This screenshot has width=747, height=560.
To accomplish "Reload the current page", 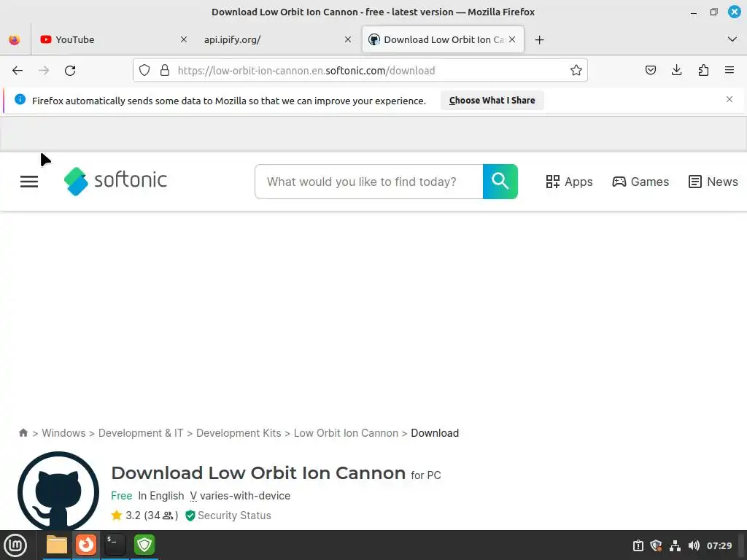I will 70,71.
